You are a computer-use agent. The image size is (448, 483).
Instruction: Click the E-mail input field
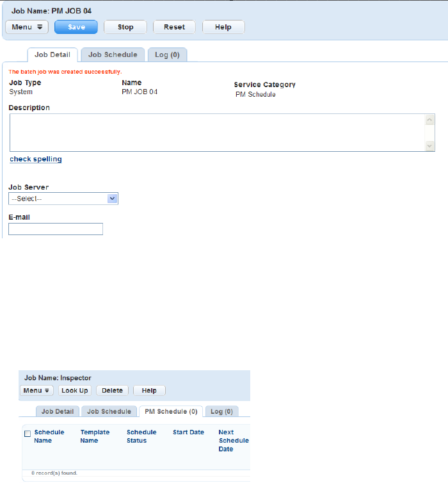(x=56, y=229)
